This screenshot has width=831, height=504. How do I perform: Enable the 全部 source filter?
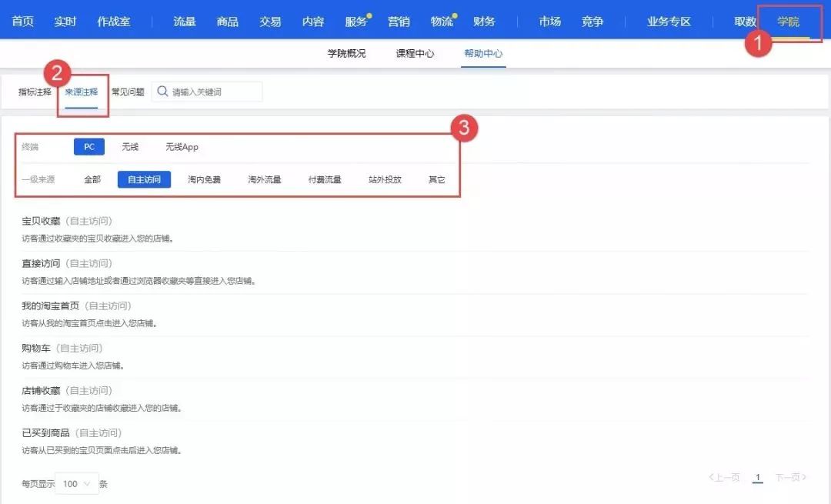[x=92, y=179]
